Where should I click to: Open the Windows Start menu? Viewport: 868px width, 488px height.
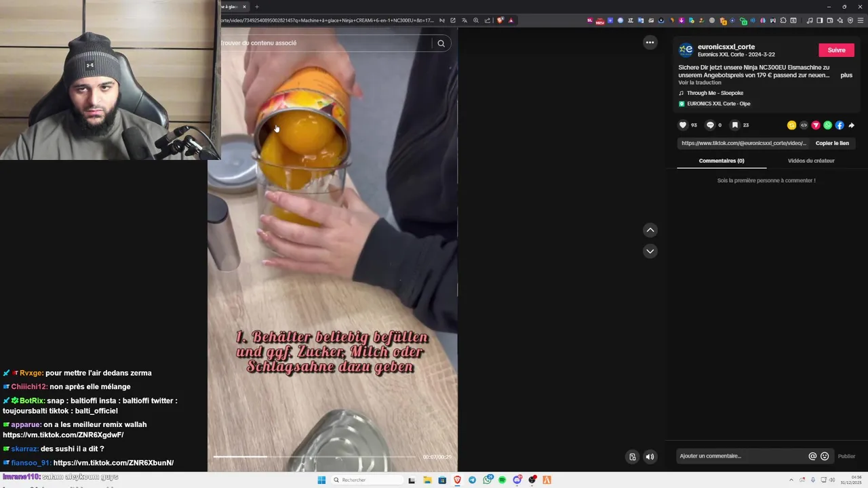click(321, 480)
